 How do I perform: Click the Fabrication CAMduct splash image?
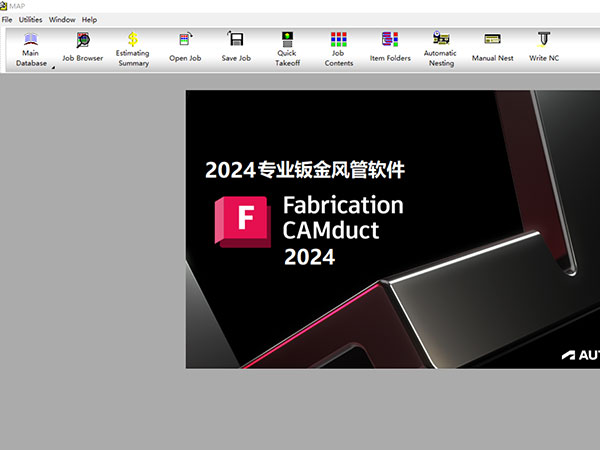point(393,229)
